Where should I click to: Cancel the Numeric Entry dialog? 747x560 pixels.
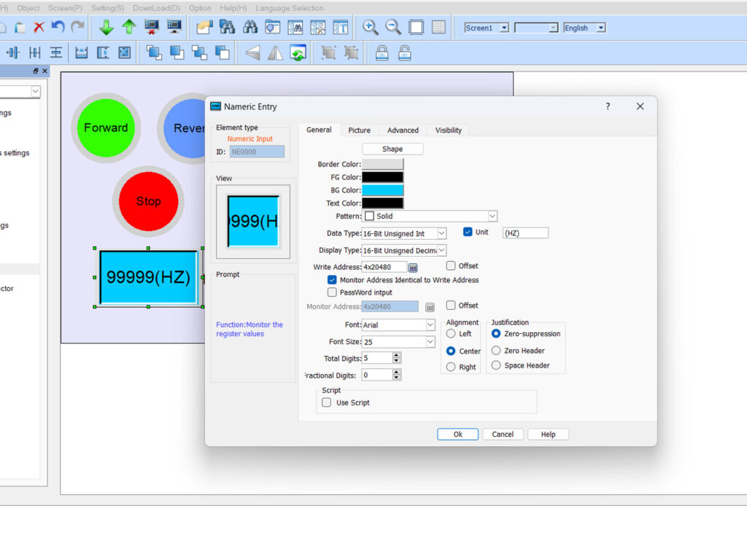(x=503, y=435)
